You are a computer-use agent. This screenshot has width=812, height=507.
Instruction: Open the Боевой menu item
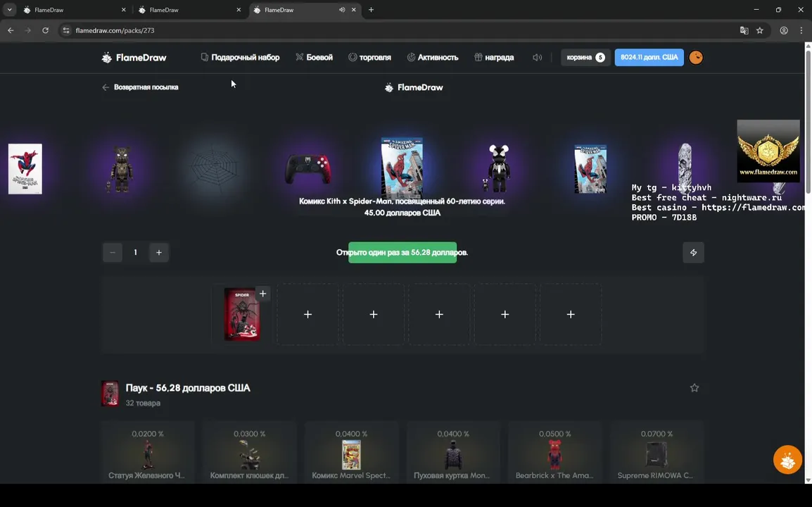[x=314, y=58]
